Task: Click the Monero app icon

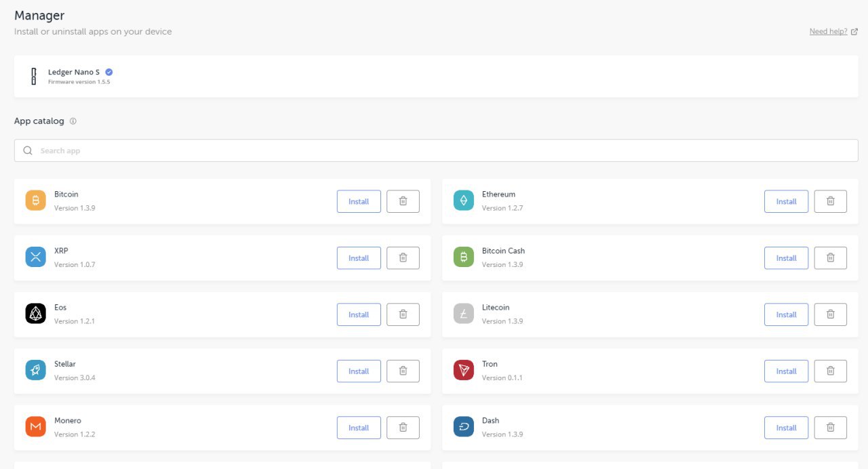Action: [36, 427]
